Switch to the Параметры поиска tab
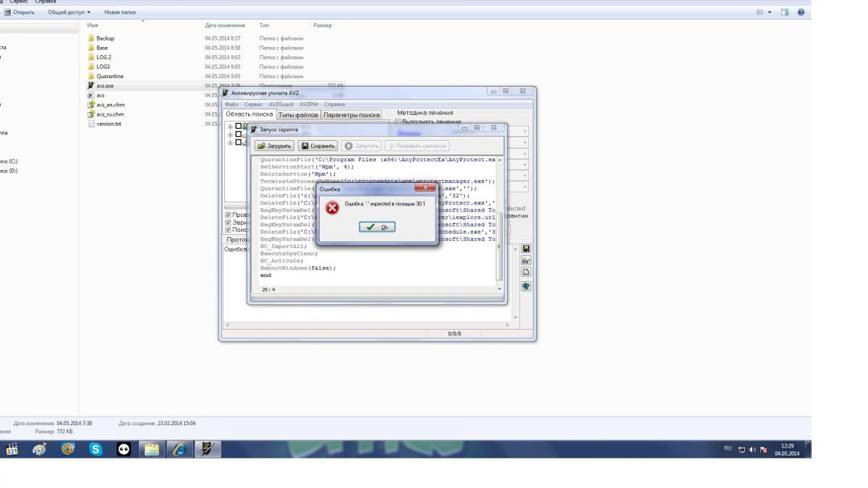868x488 pixels. pos(352,115)
